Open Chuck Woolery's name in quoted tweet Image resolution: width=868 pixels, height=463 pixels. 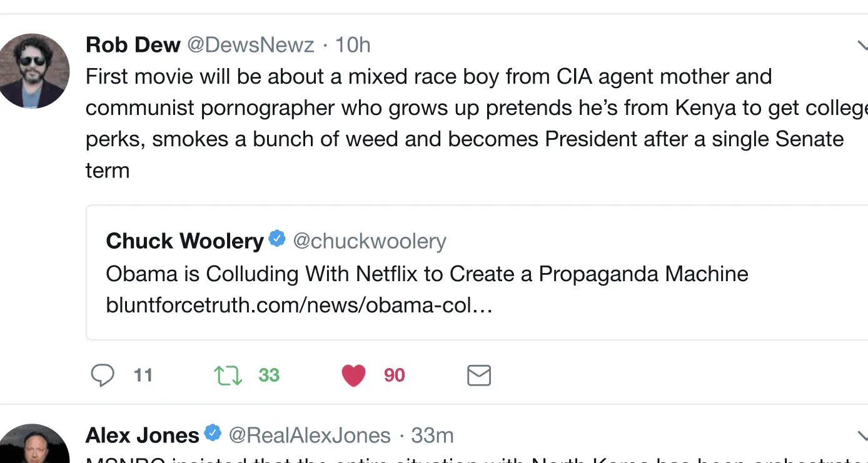pyautogui.click(x=184, y=241)
